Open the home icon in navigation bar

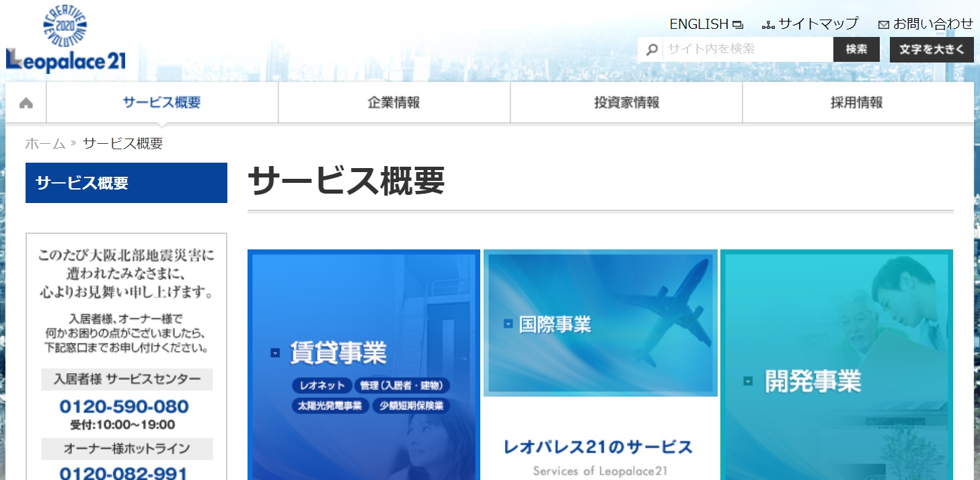pyautogui.click(x=26, y=103)
